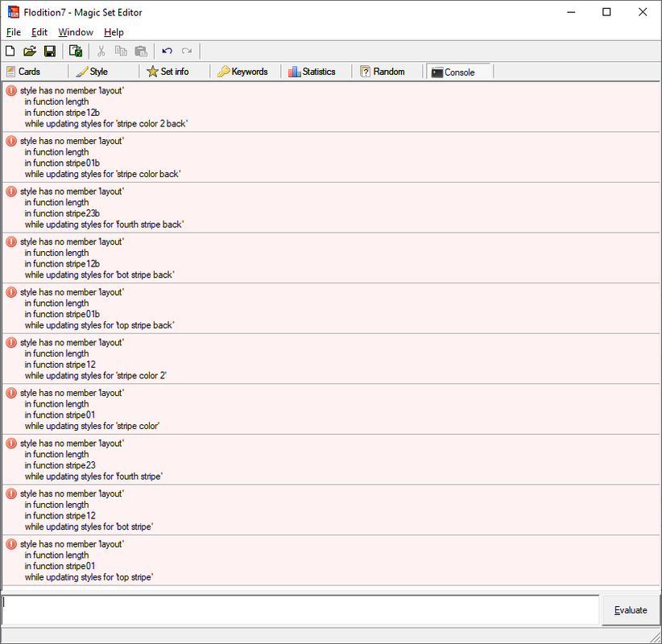Show the Statistics tab

(317, 72)
